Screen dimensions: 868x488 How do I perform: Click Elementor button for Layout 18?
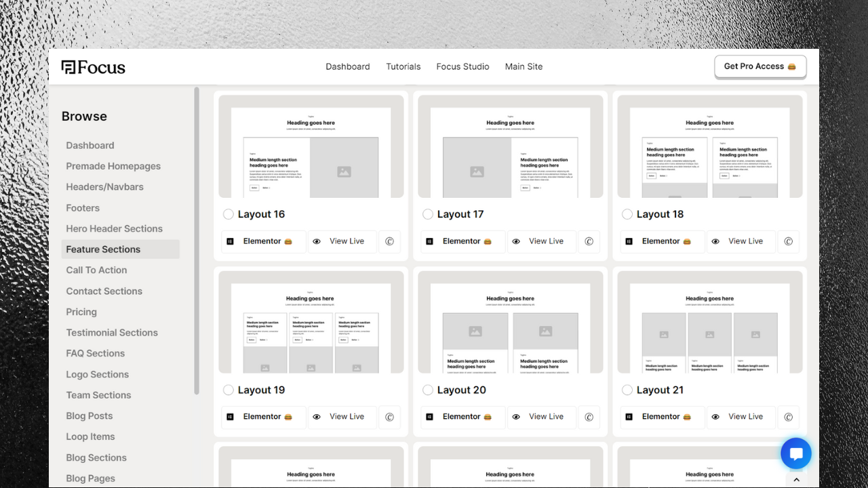(x=663, y=241)
